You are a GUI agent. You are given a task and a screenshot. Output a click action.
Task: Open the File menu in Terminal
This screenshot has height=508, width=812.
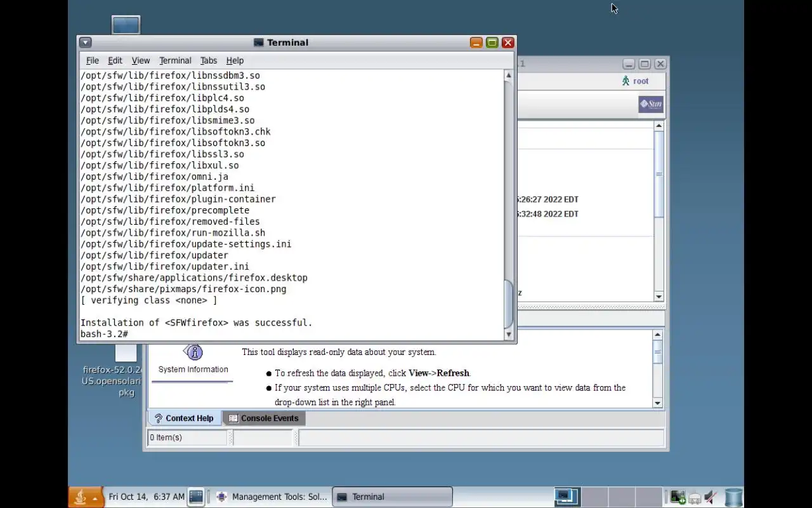click(93, 60)
